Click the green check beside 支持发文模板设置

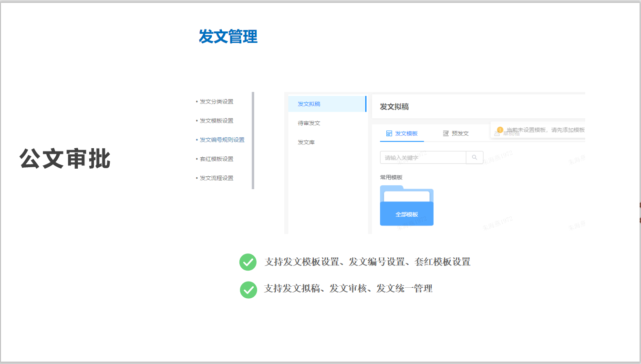pyautogui.click(x=248, y=262)
